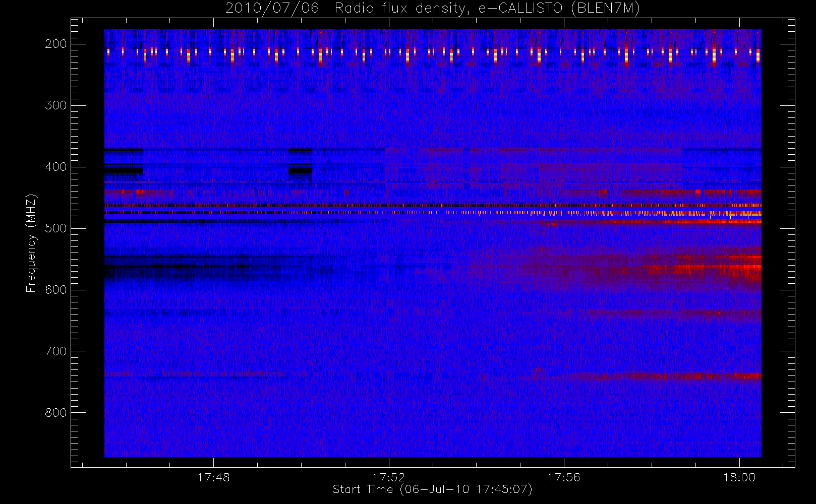Click the 800 frequency axis label
The height and width of the screenshot is (504, 816).
(x=56, y=413)
